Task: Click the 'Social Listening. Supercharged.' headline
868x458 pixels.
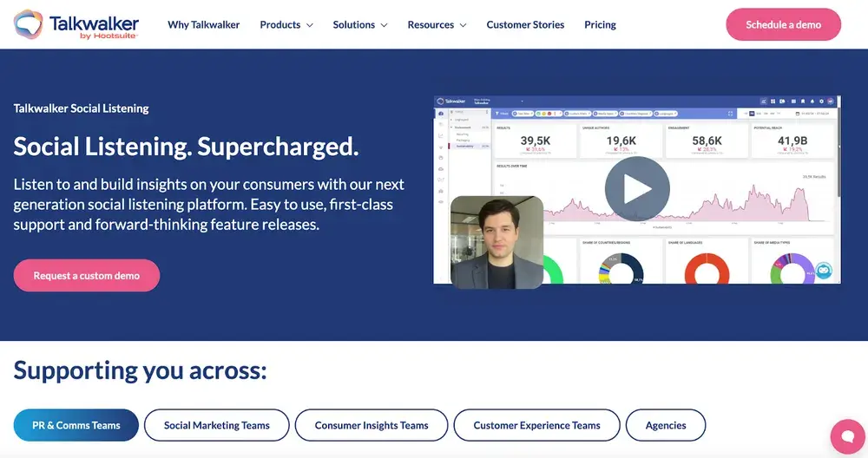Action: (x=186, y=147)
